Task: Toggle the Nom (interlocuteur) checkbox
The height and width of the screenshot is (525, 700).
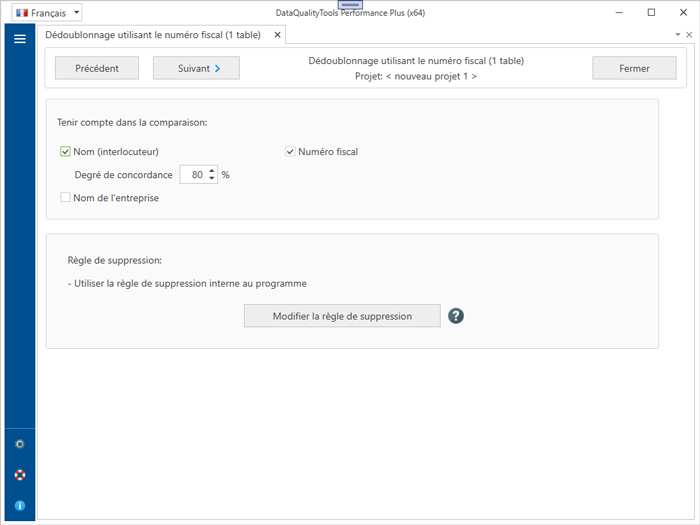Action: point(65,152)
